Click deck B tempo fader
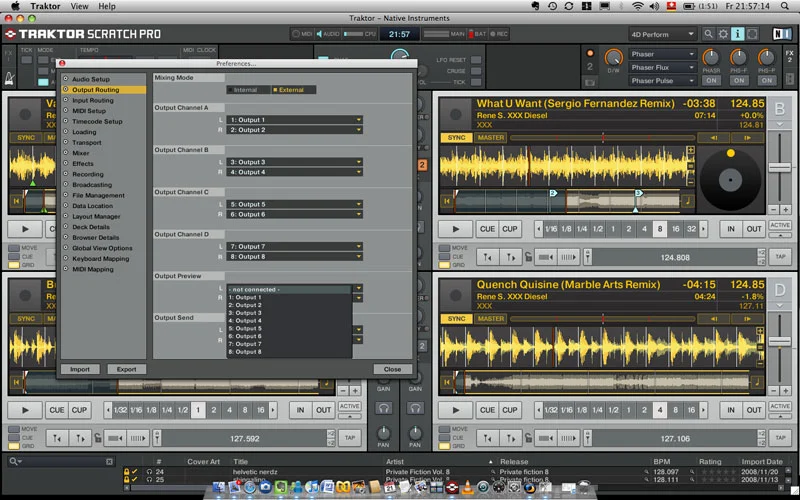 pyautogui.click(x=780, y=170)
